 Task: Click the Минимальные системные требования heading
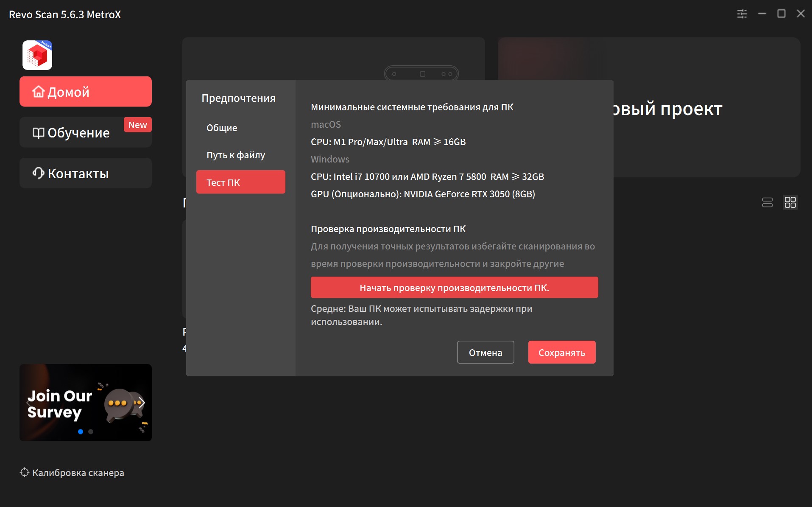click(x=412, y=107)
